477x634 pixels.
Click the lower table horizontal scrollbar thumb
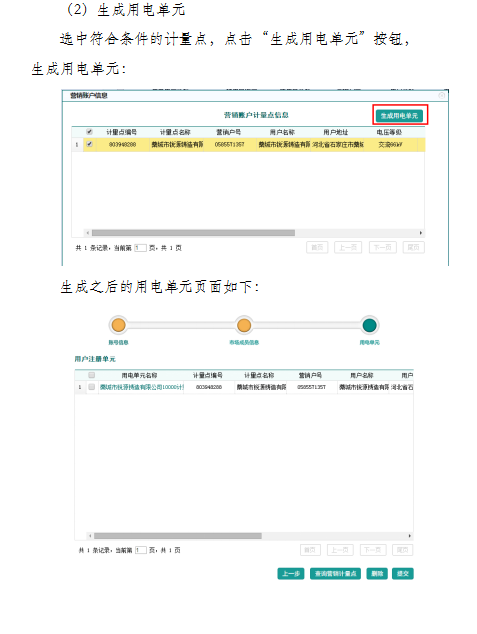coord(178,536)
